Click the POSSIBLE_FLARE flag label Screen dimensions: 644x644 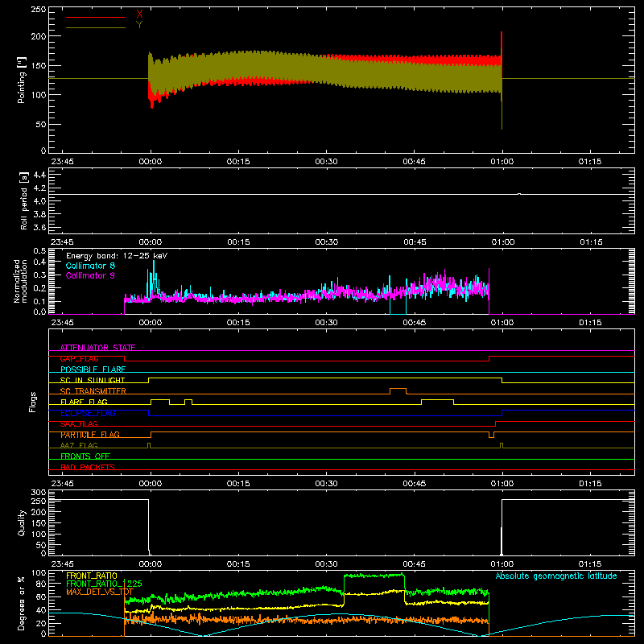tap(93, 369)
